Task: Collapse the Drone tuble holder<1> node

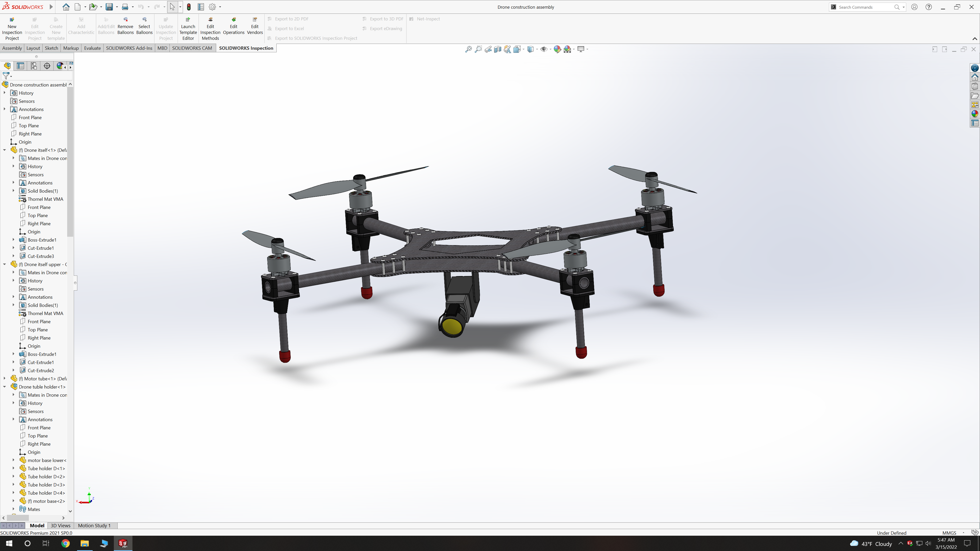Action: pyautogui.click(x=5, y=387)
